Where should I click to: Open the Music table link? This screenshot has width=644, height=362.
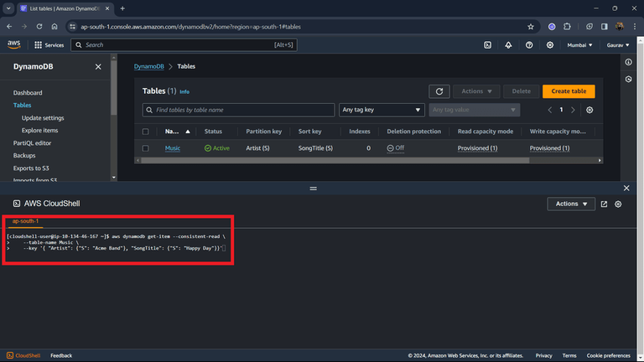click(x=173, y=148)
